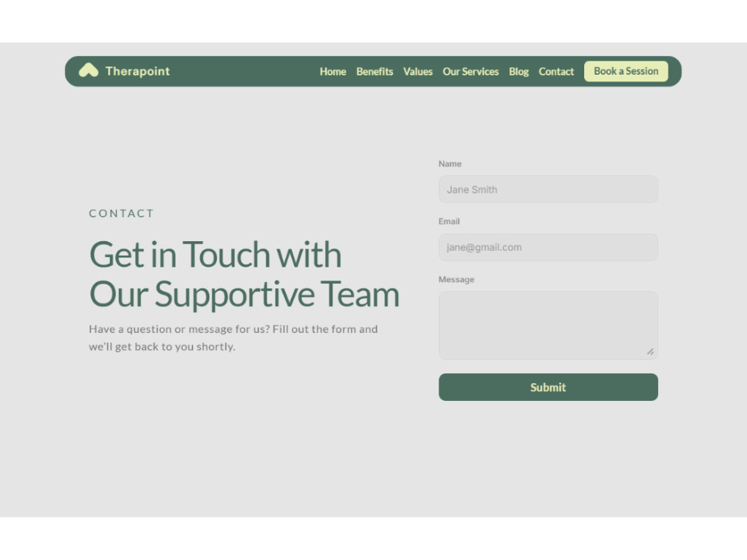Select Contact in the navigation bar
This screenshot has height=560, width=747.
(x=556, y=72)
